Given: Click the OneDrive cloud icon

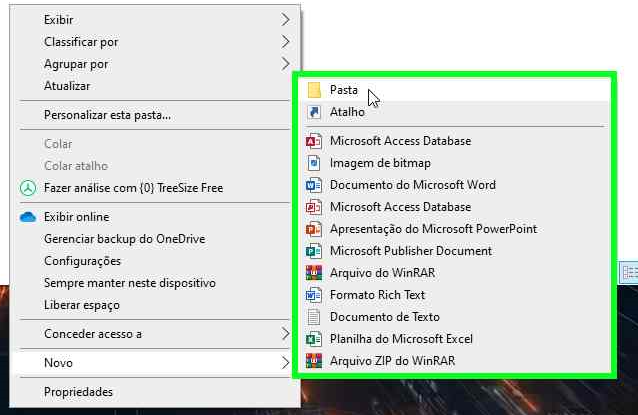Looking at the screenshot, I should [28, 217].
